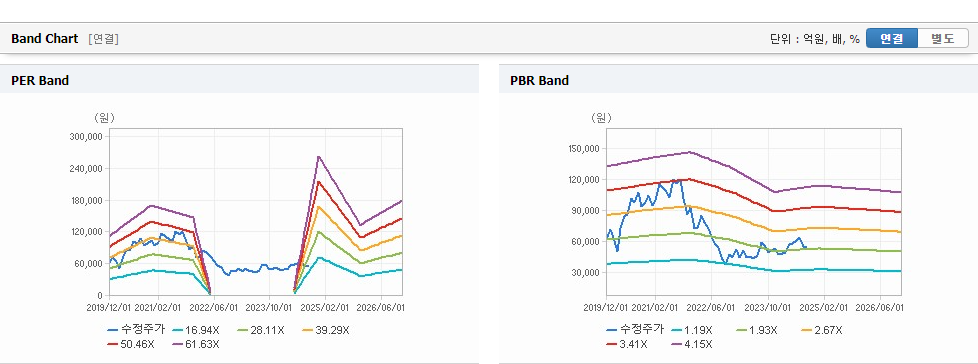Click 3.41X legend entry
Screen dimensions: 978x364
[626, 344]
